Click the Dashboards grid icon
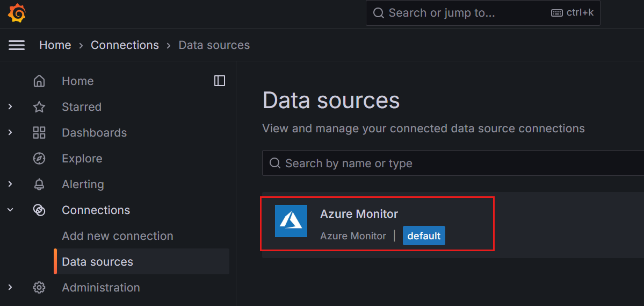The width and height of the screenshot is (644, 306). click(x=39, y=133)
